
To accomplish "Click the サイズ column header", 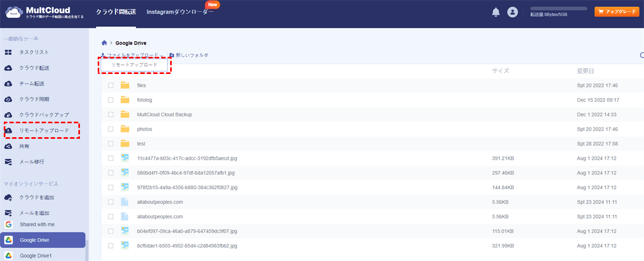I will click(x=500, y=71).
